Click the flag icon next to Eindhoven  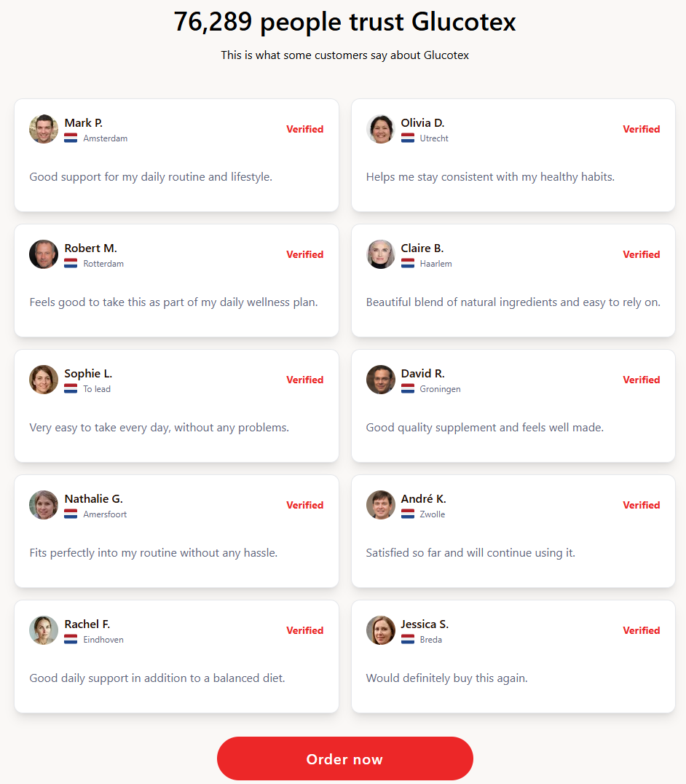(71, 640)
